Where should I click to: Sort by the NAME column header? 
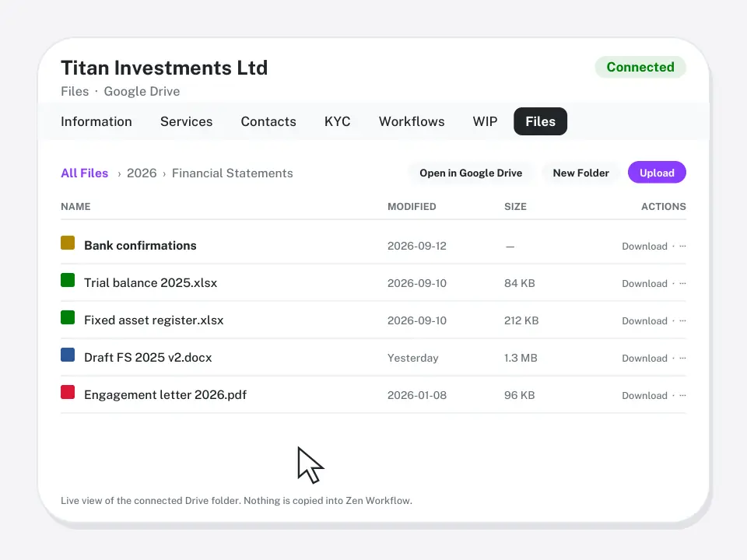[75, 207]
